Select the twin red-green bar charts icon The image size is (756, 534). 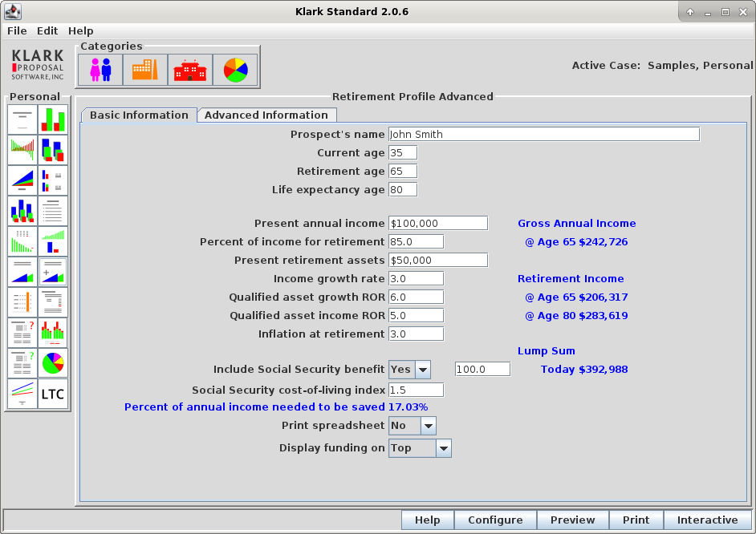point(52,332)
